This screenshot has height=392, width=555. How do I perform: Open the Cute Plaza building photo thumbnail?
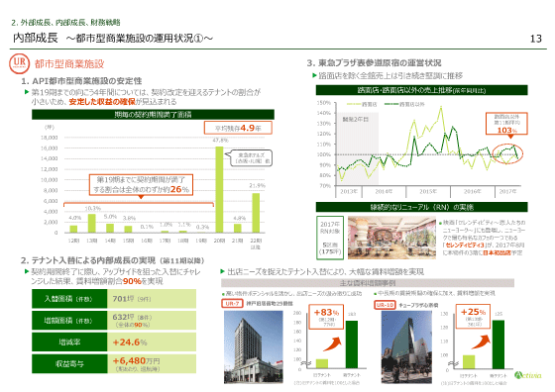[406, 347]
